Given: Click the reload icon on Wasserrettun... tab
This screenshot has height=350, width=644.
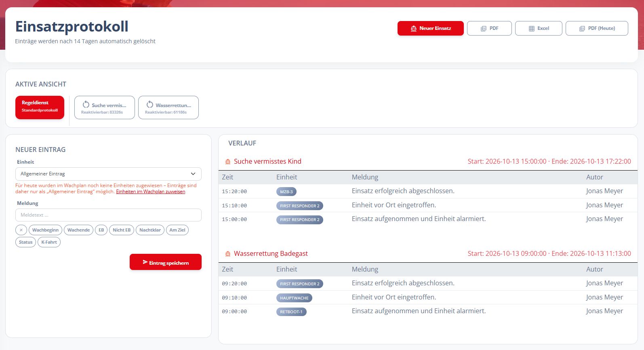Looking at the screenshot, I should pos(150,104).
